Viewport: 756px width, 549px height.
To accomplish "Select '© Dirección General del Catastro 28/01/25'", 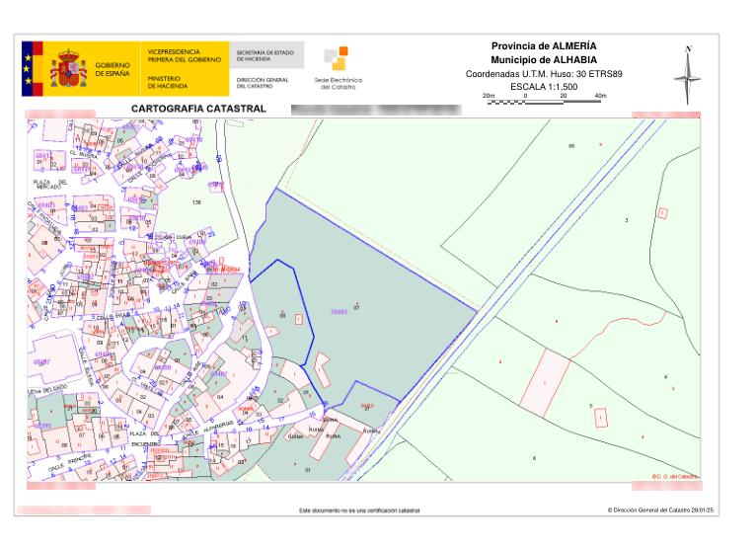I will point(660,510).
